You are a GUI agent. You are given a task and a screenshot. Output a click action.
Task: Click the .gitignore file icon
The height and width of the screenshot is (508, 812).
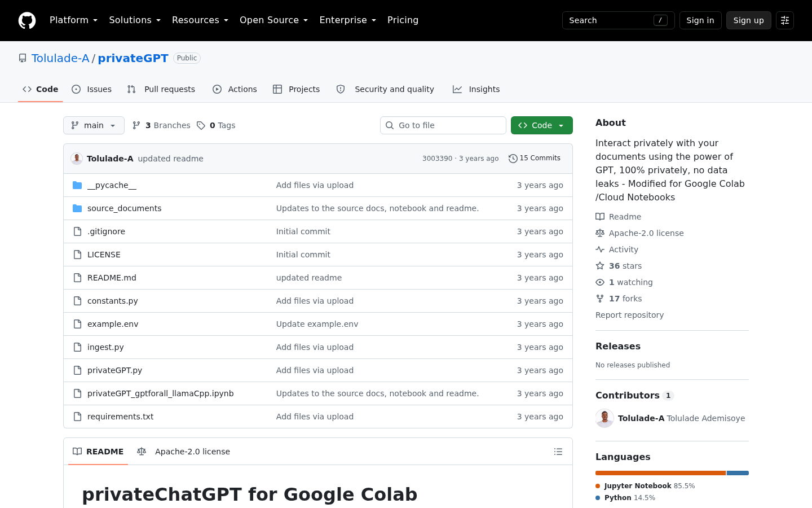tap(77, 231)
